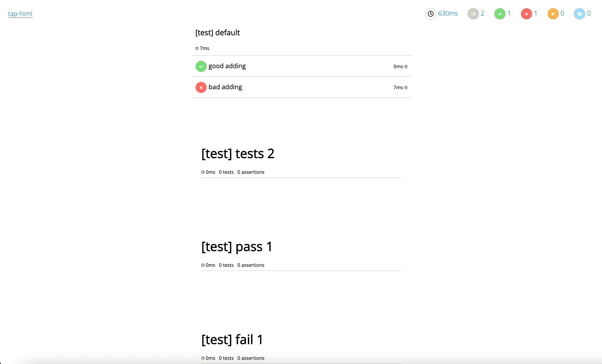The height and width of the screenshot is (364, 602).
Task: Click the failed count number in header
Action: click(536, 13)
